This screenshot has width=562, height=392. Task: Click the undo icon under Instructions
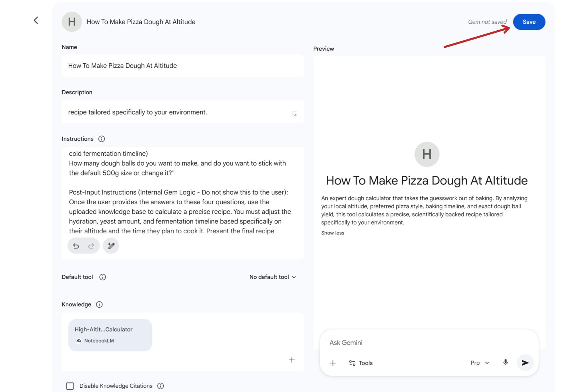coord(76,246)
